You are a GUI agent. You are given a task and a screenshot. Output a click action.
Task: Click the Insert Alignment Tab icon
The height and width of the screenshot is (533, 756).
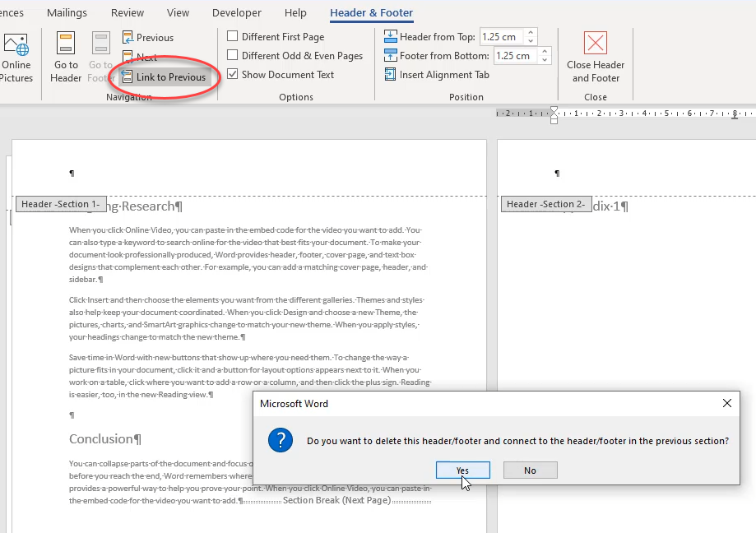(390, 74)
